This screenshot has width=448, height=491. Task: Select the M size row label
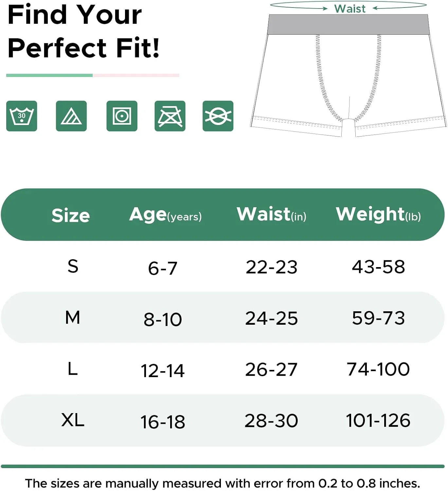pos(73,318)
